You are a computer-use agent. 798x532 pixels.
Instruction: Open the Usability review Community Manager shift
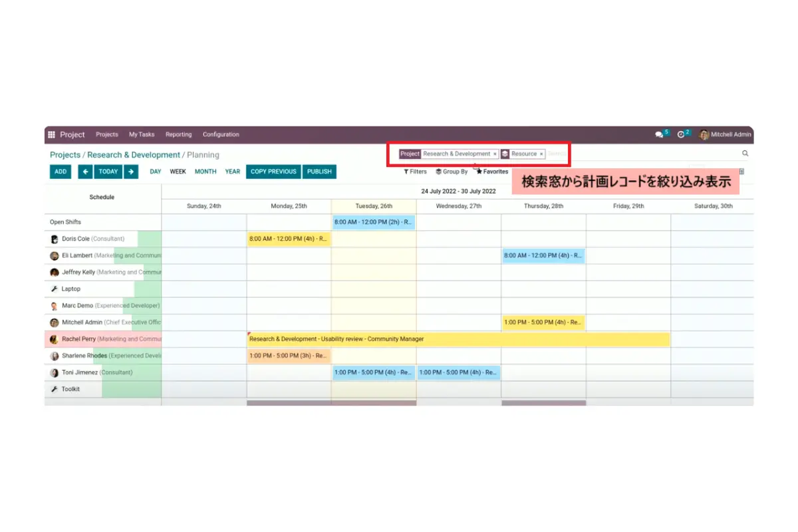[x=458, y=339]
